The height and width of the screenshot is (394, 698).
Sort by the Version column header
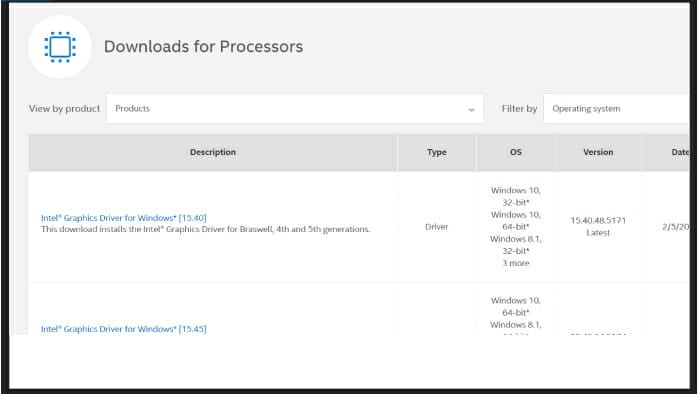pos(598,152)
